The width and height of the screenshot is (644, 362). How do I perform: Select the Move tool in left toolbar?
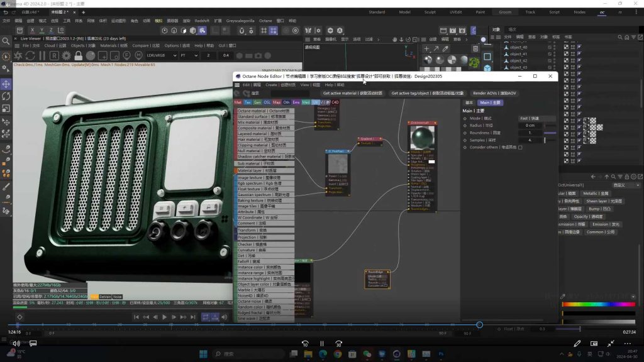click(x=6, y=84)
